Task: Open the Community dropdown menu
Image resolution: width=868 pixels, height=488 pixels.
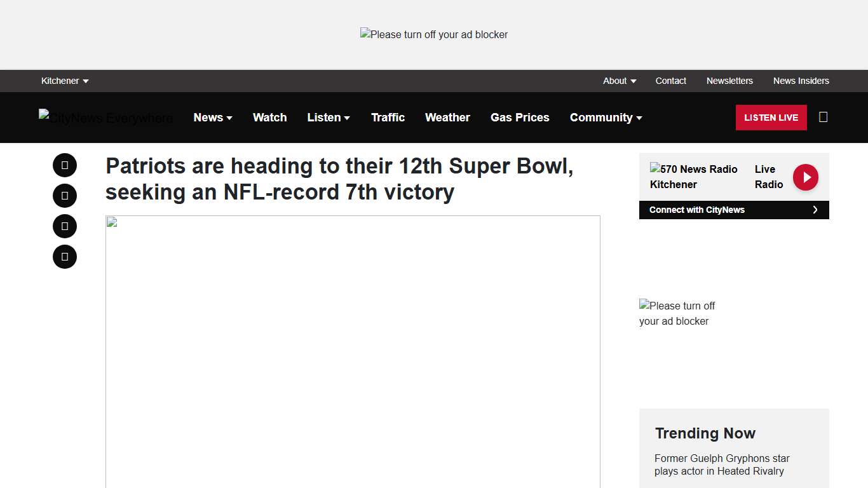Action: point(606,118)
